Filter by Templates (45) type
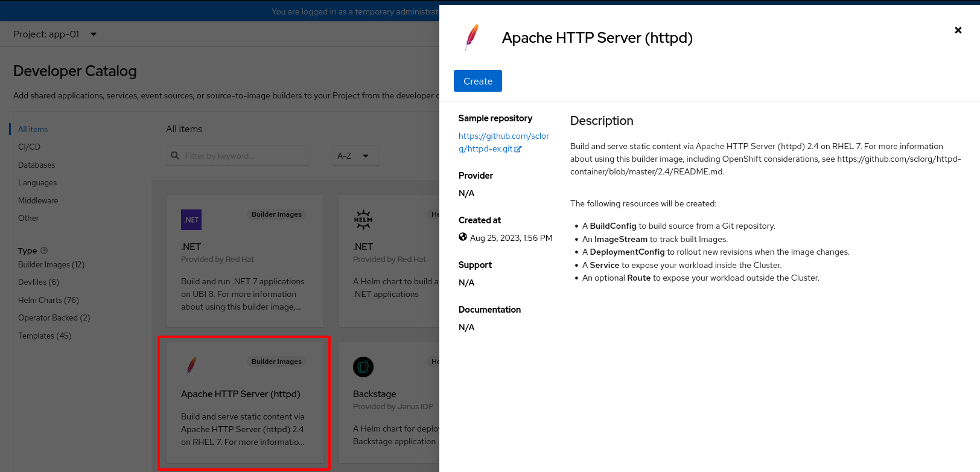 (x=45, y=336)
